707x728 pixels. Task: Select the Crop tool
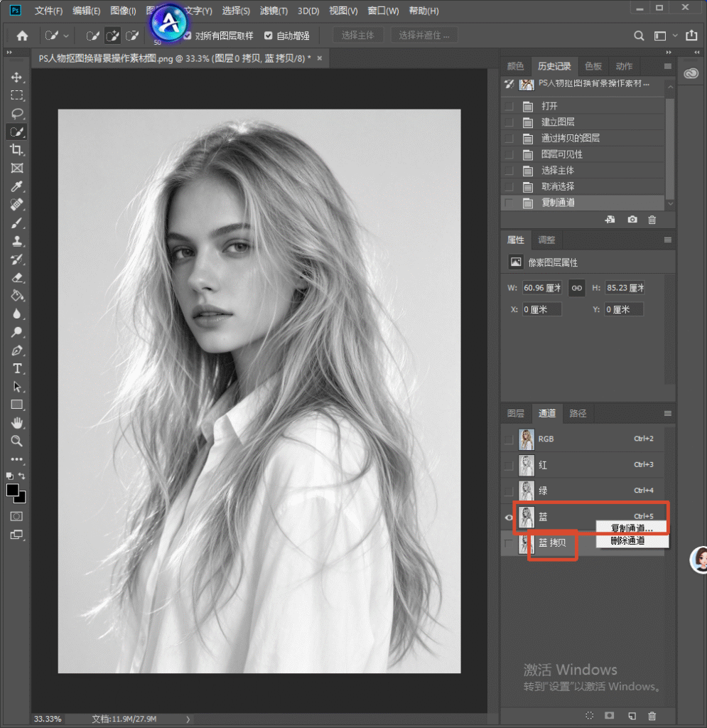point(17,149)
